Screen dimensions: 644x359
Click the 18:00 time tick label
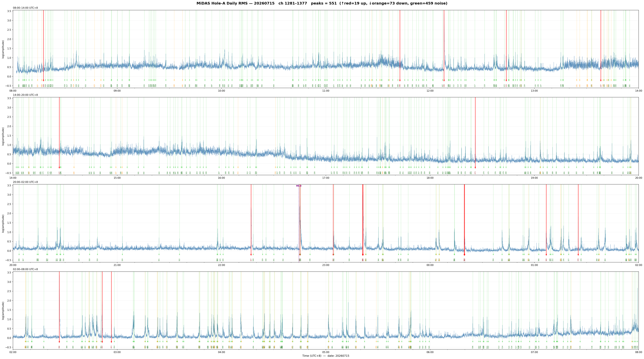coord(430,178)
